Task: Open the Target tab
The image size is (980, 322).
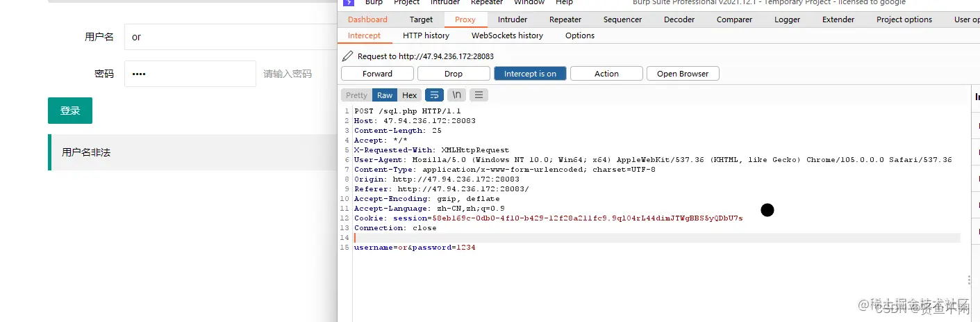Action: click(x=421, y=19)
